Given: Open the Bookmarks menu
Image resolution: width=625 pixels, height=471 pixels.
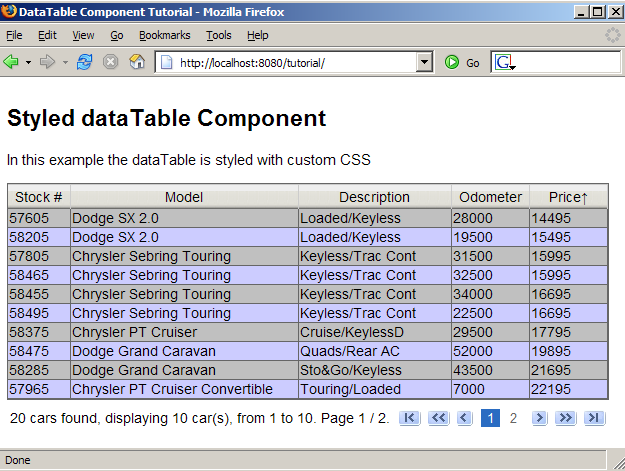Looking at the screenshot, I should point(164,35).
